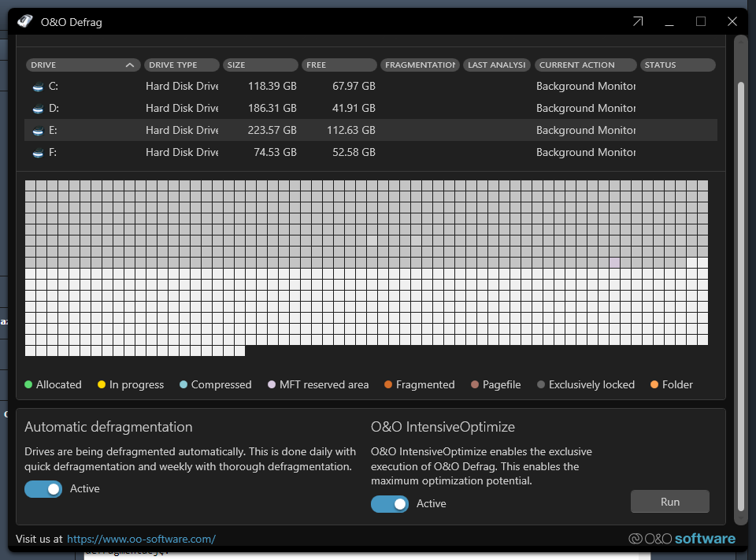
Task: Click the Automatic defragmentation heading
Action: coord(109,427)
